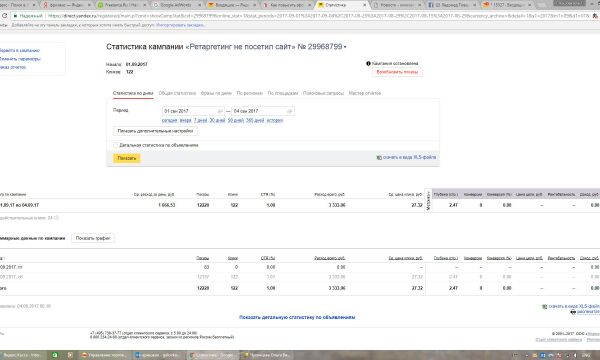Sort lower table by Клики column header
This screenshot has height=360, width=600.
tap(233, 258)
